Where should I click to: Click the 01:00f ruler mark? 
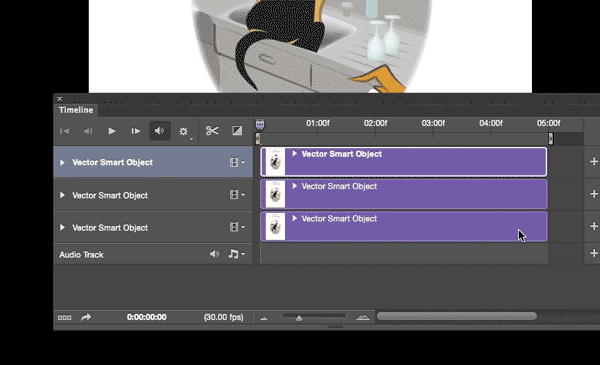318,123
